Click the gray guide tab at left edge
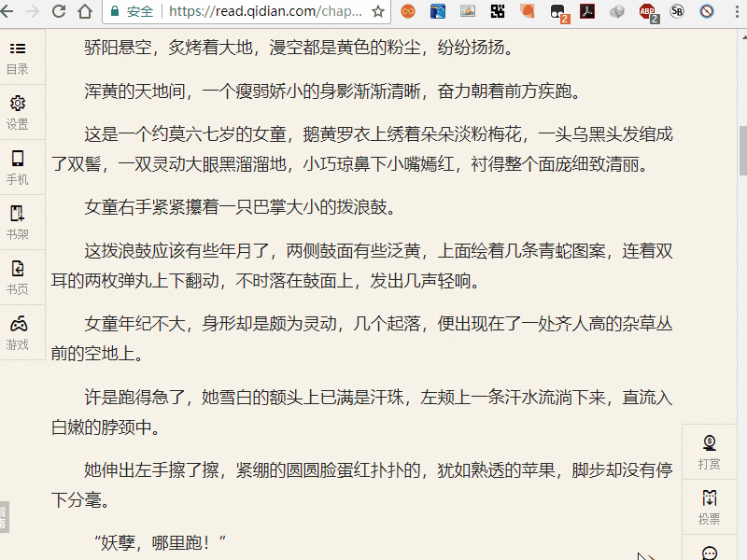 [5, 517]
